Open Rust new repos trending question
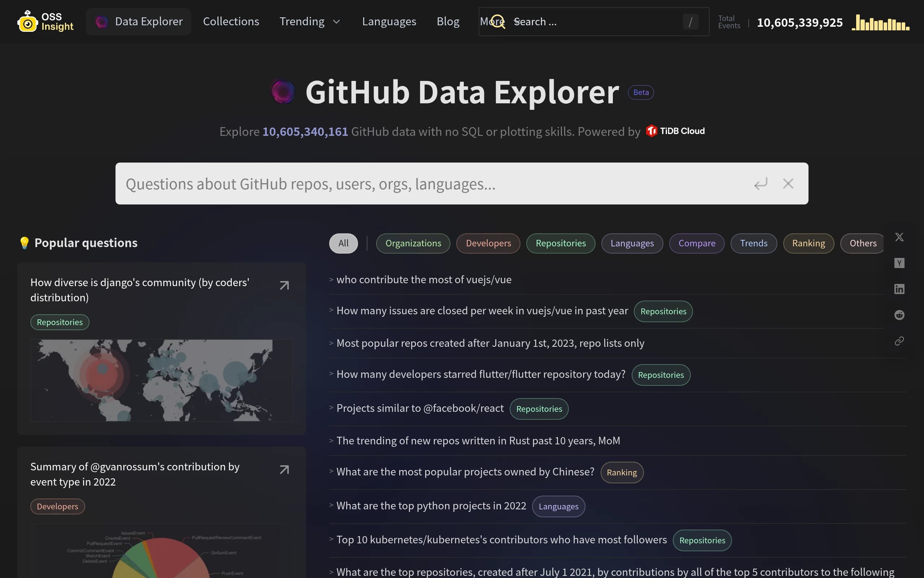Image resolution: width=924 pixels, height=578 pixels. (478, 441)
